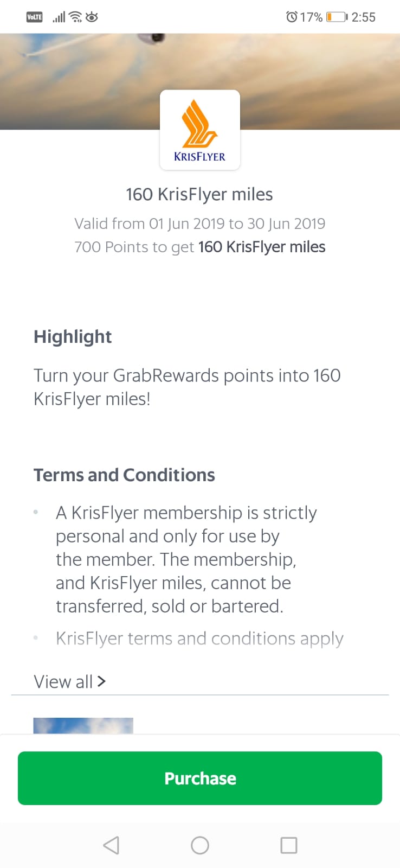The image size is (400, 868).
Task: Tap the recent apps square navigation icon
Action: pos(288,845)
